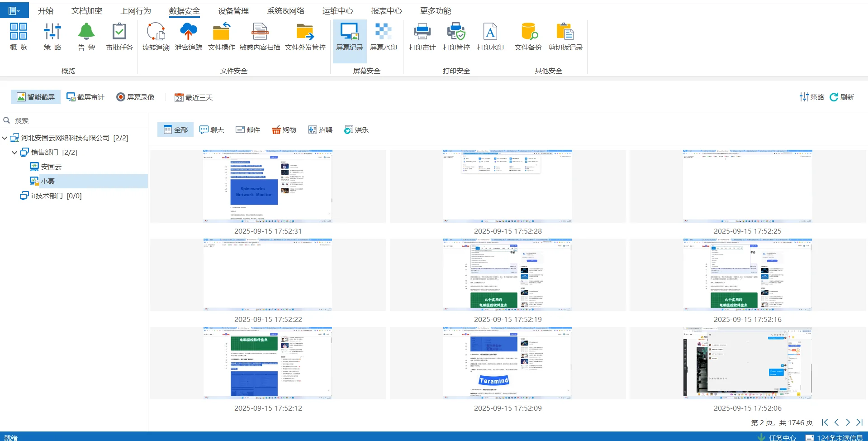The height and width of the screenshot is (441, 868).
Task: Open 打印审计 print audit
Action: [422, 37]
